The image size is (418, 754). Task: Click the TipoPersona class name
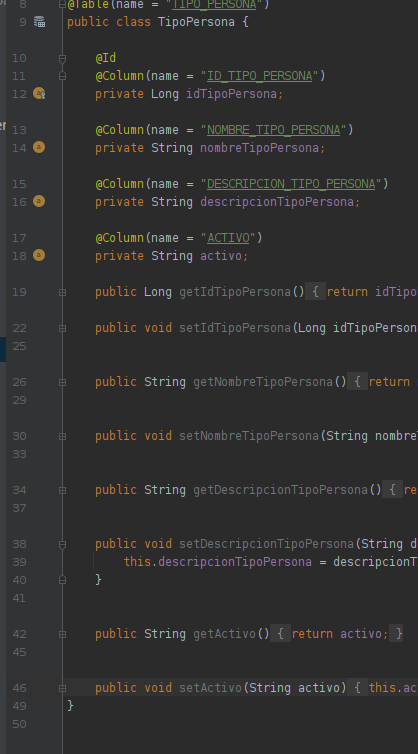click(196, 22)
